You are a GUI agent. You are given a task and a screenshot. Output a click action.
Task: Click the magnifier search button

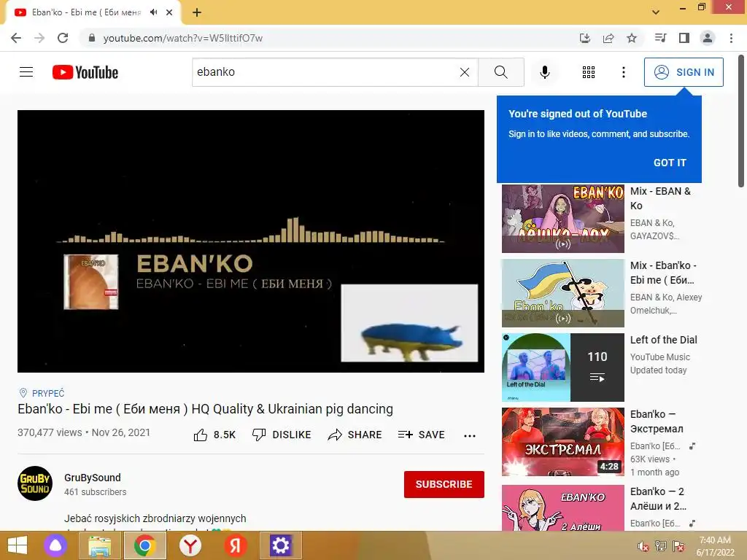click(500, 72)
